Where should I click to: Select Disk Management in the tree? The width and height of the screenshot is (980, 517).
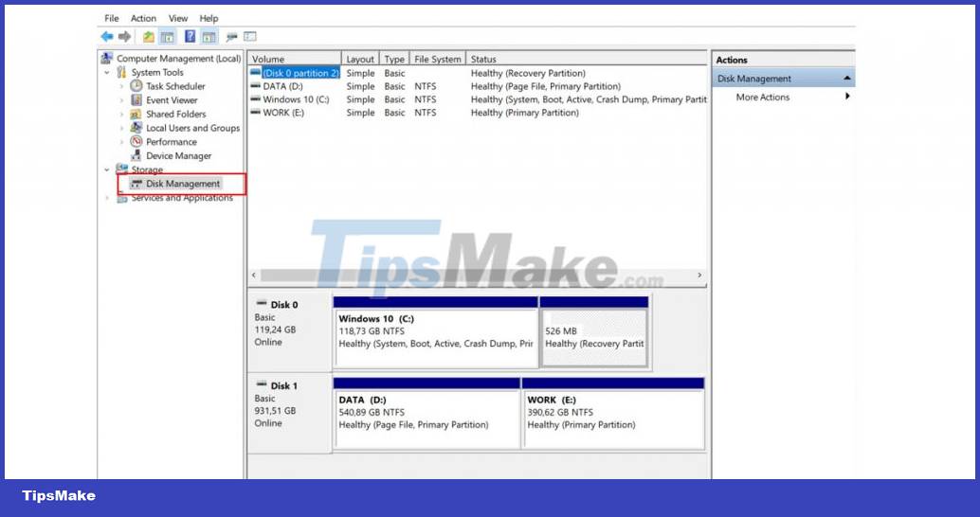(x=183, y=184)
